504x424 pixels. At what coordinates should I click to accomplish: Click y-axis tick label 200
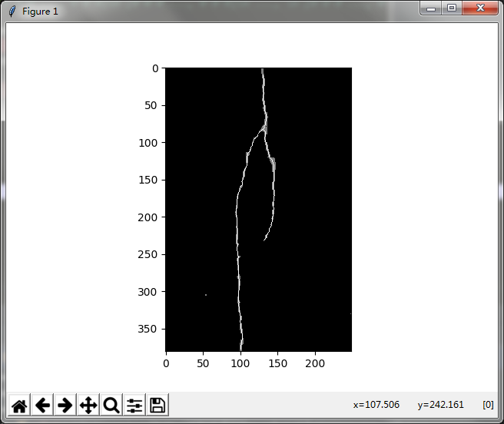(148, 217)
